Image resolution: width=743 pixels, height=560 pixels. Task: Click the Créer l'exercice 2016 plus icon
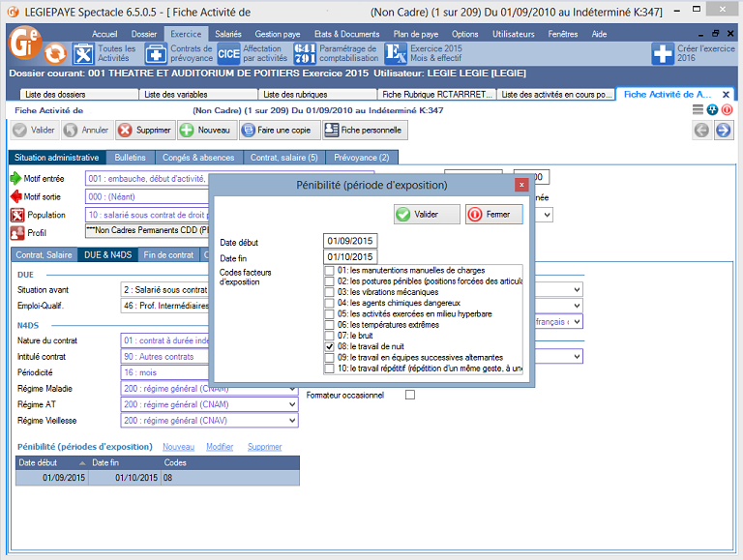tap(663, 53)
